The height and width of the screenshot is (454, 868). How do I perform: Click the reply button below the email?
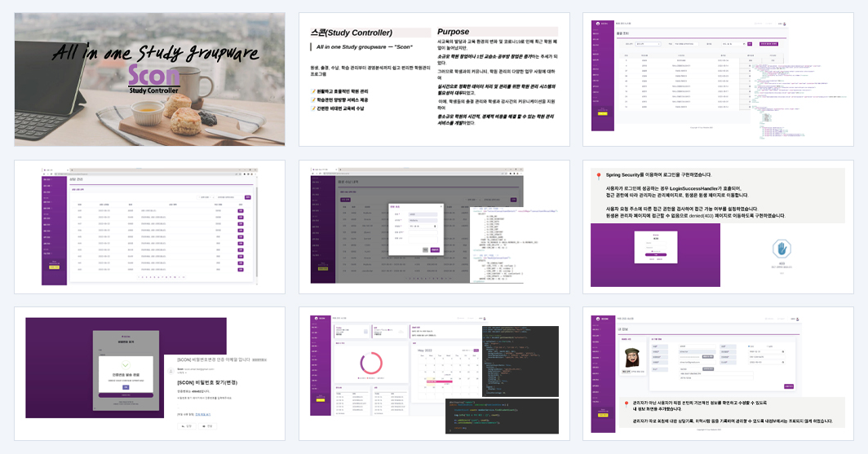point(187,426)
